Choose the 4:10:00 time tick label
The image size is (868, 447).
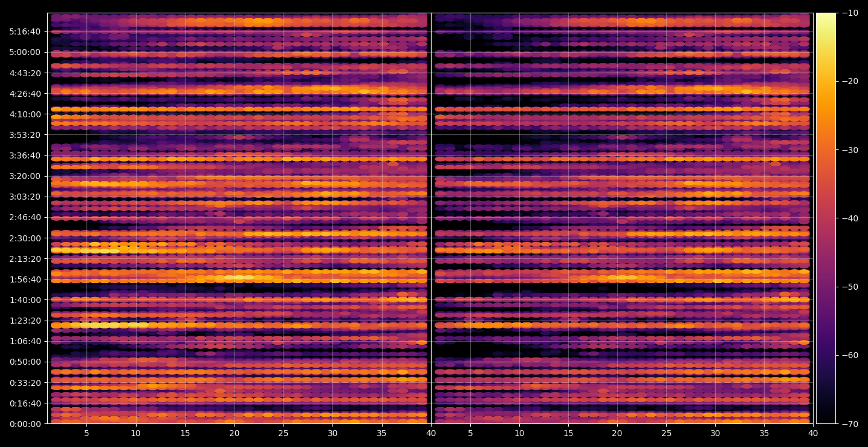[x=25, y=114]
